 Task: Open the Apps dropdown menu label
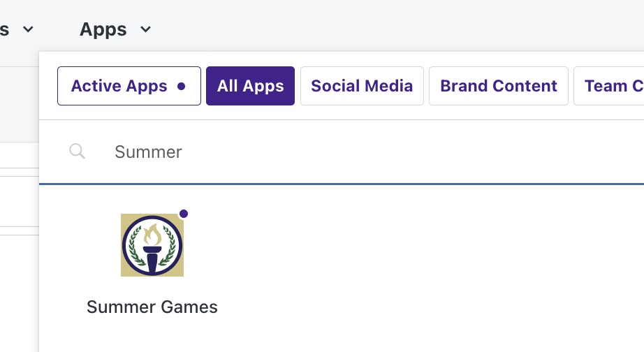103,29
